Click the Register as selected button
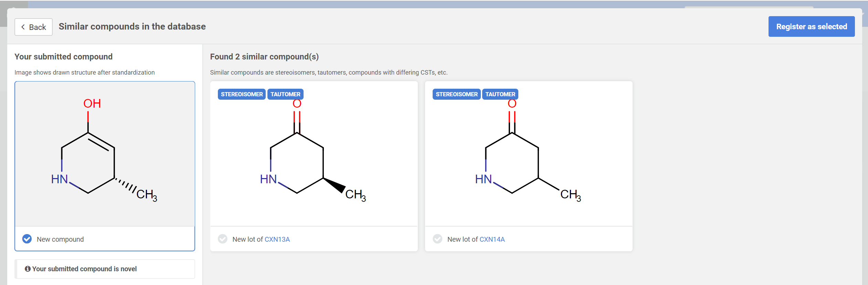 click(x=811, y=26)
